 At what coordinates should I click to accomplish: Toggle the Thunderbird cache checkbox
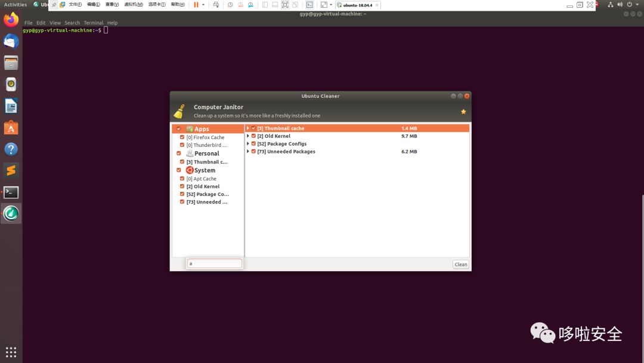(x=182, y=144)
